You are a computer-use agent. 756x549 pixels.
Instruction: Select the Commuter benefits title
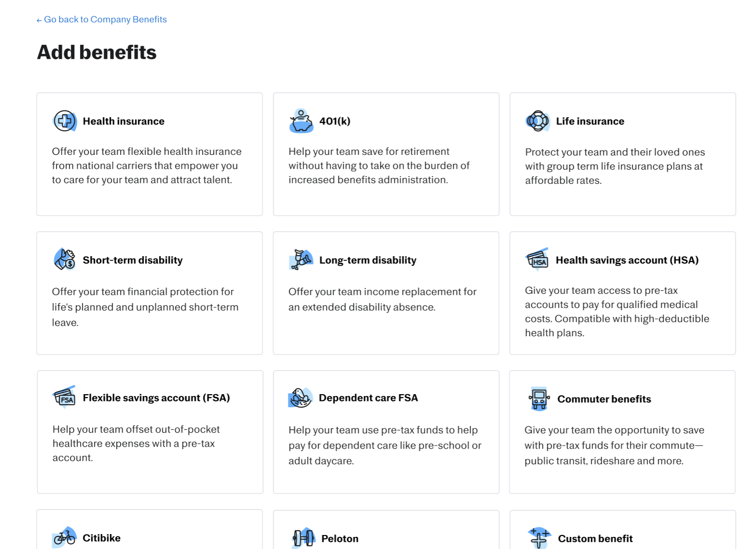click(604, 399)
